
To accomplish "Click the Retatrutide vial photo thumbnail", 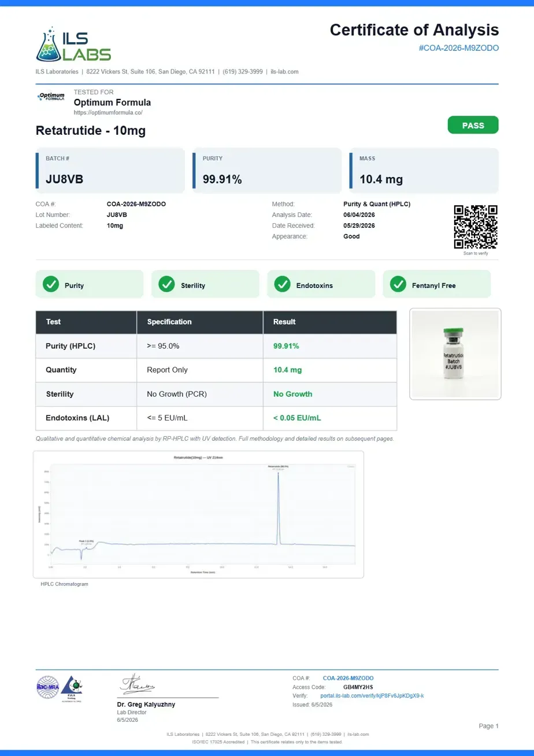I will coord(455,353).
